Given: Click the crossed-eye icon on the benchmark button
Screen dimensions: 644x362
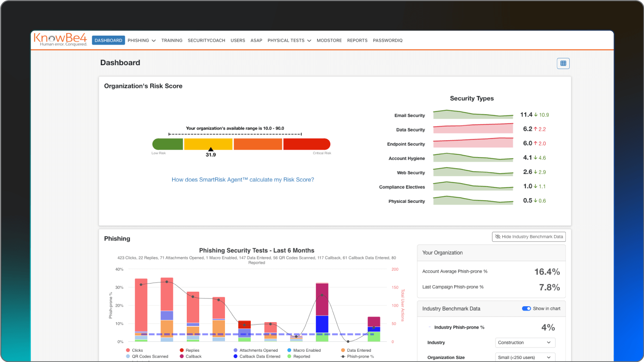Looking at the screenshot, I should pyautogui.click(x=498, y=236).
